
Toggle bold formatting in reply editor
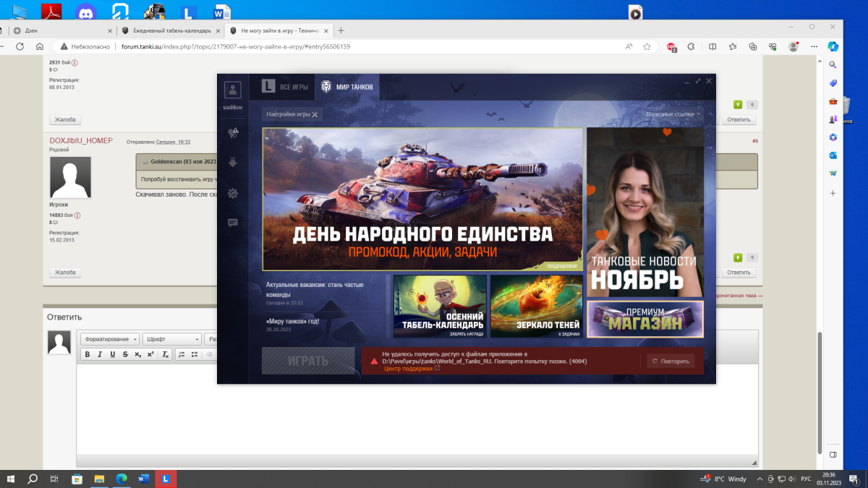point(88,354)
